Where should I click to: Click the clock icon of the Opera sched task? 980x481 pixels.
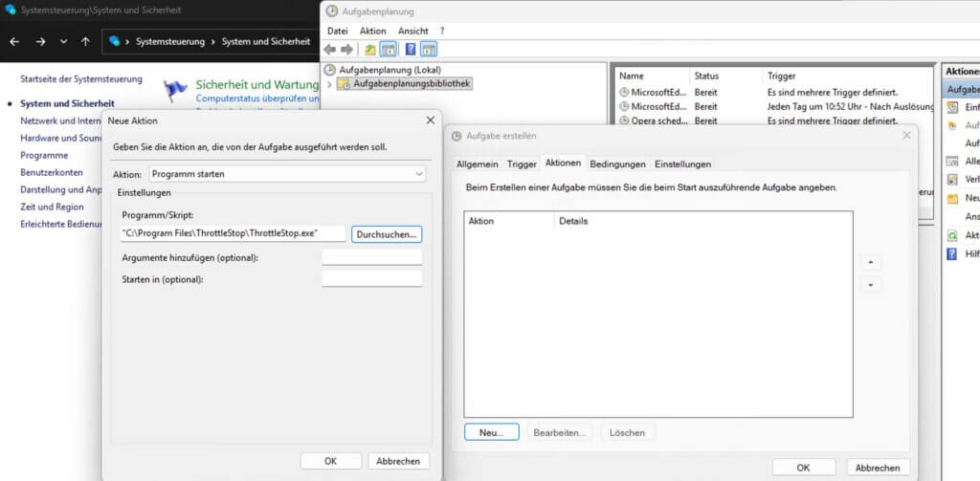click(x=624, y=120)
